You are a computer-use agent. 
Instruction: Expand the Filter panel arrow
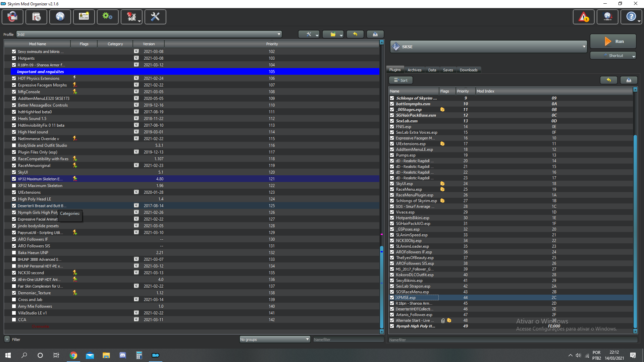pyautogui.click(x=7, y=339)
